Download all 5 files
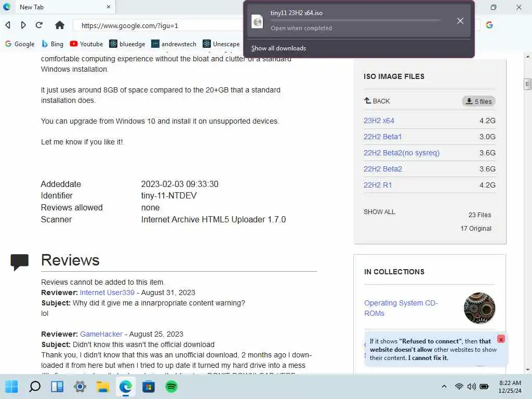 478,101
